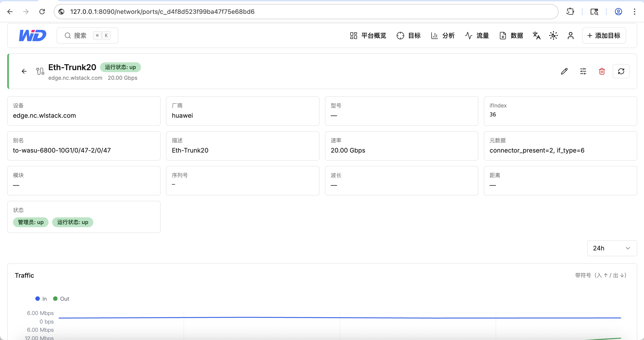Click the 添加目标 button
This screenshot has height=340, width=644.
(604, 36)
